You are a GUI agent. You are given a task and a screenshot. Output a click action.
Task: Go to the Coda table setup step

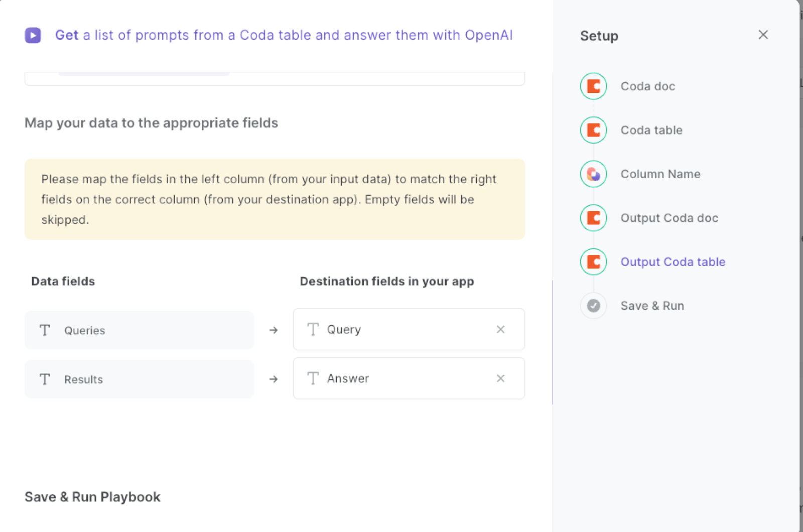pyautogui.click(x=651, y=130)
